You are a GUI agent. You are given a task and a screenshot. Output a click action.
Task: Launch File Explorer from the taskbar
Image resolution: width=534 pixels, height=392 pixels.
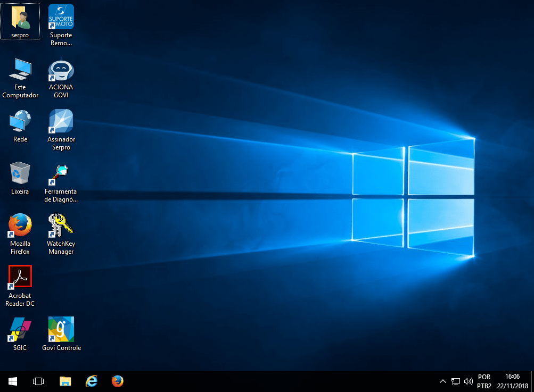point(65,381)
